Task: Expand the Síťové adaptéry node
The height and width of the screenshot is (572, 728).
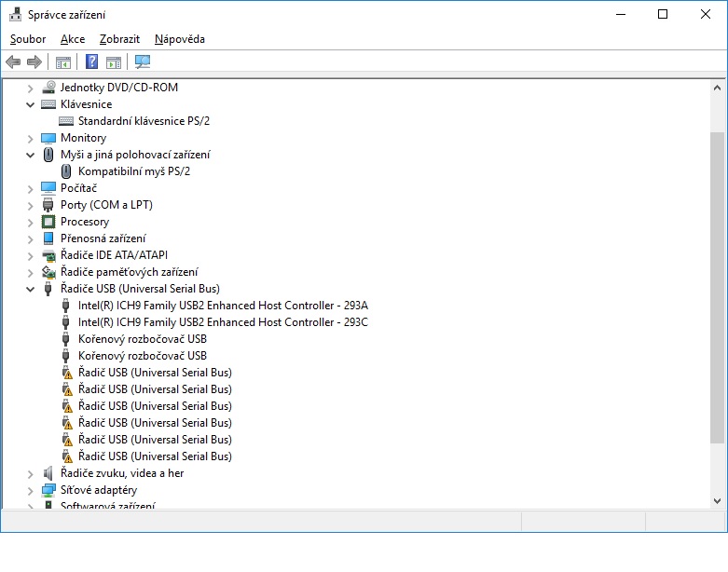Action: (x=30, y=491)
